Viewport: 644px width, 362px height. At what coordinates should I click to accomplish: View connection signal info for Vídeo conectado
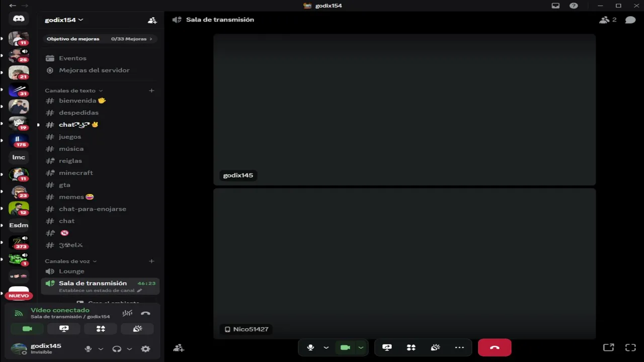(19, 313)
